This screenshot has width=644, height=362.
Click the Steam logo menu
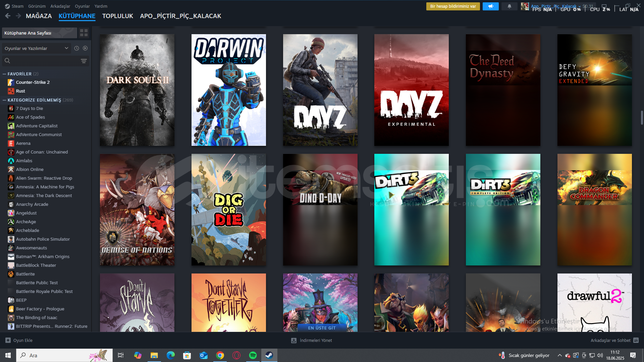[14, 6]
